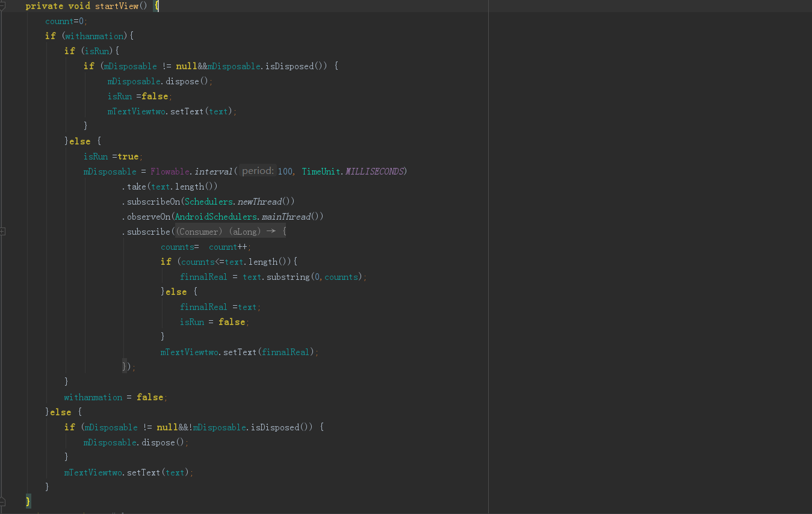This screenshot has width=812, height=514.
Task: Expand the collapsed fold marker in left gutter
Action: click(2, 231)
